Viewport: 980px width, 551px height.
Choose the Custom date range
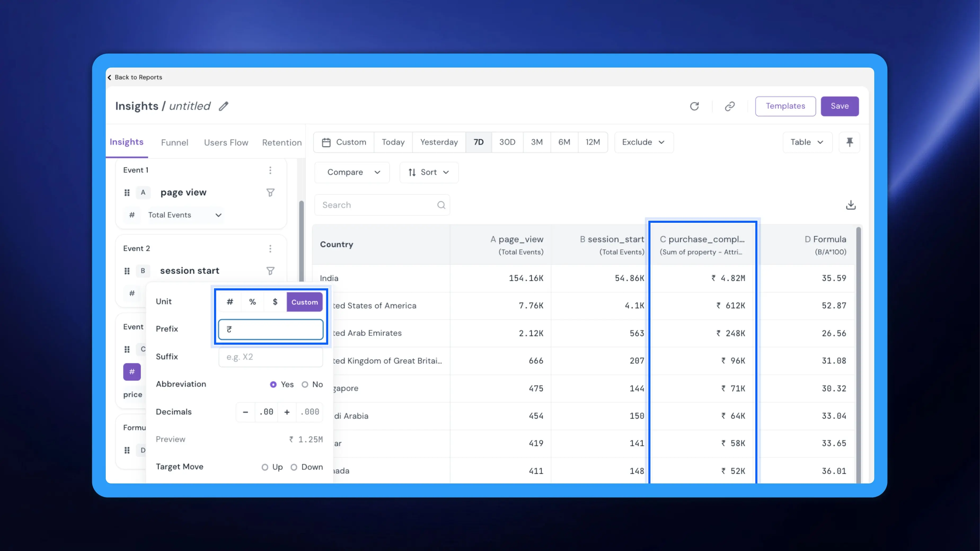(344, 142)
